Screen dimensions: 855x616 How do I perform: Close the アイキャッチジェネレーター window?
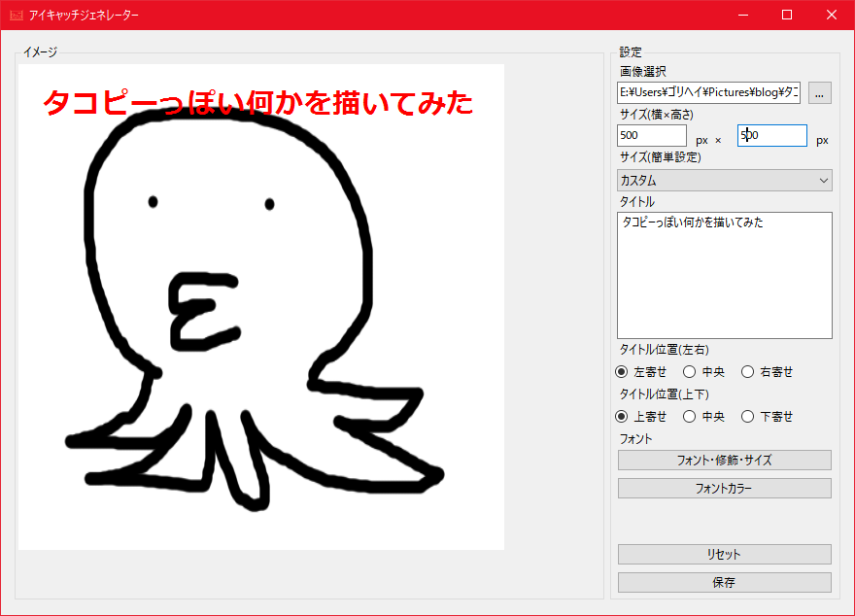[x=832, y=15]
